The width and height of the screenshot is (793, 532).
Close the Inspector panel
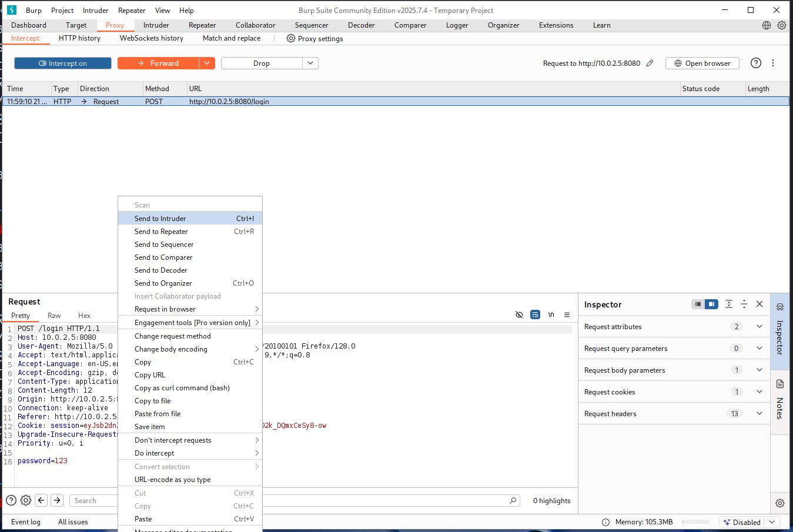(759, 304)
